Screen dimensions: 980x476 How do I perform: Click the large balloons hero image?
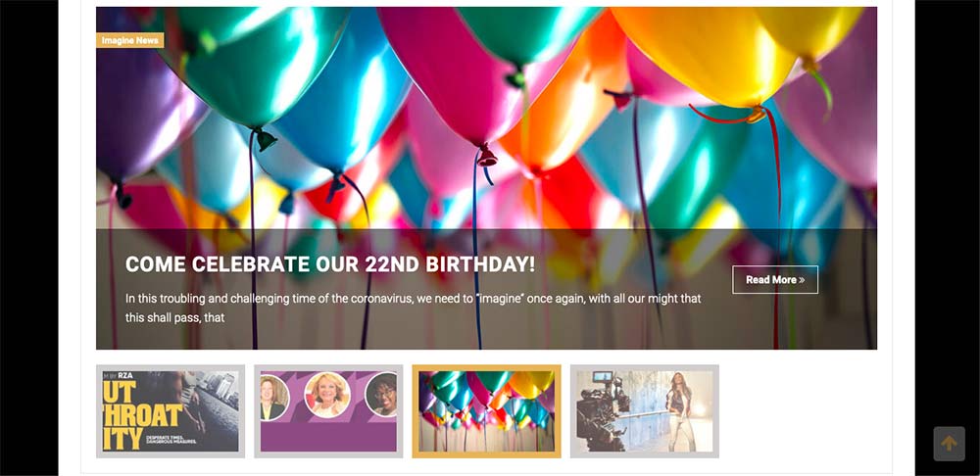pyautogui.click(x=486, y=119)
